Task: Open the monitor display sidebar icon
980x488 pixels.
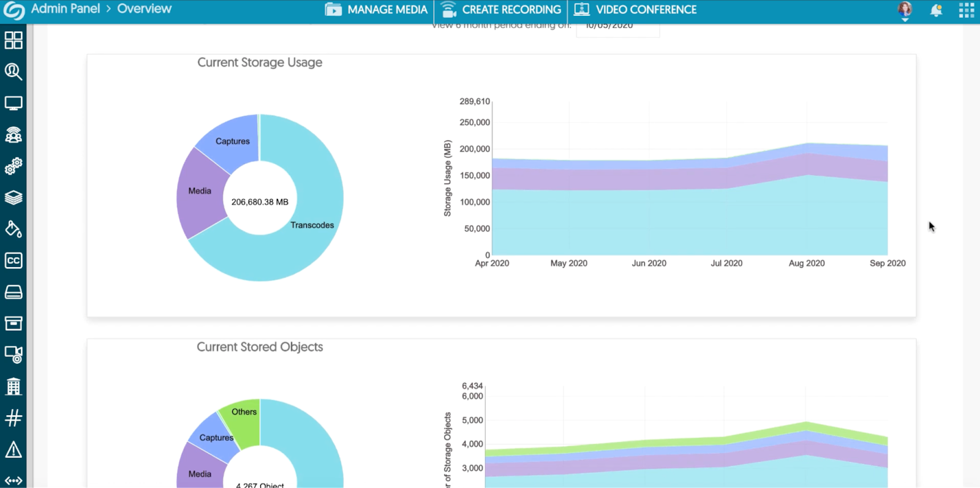Action: (x=13, y=103)
